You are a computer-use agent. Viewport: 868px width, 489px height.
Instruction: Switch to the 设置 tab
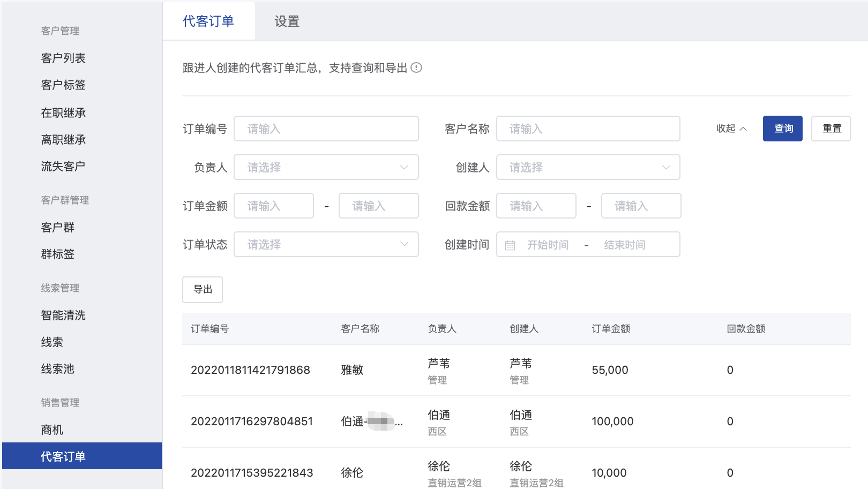287,21
